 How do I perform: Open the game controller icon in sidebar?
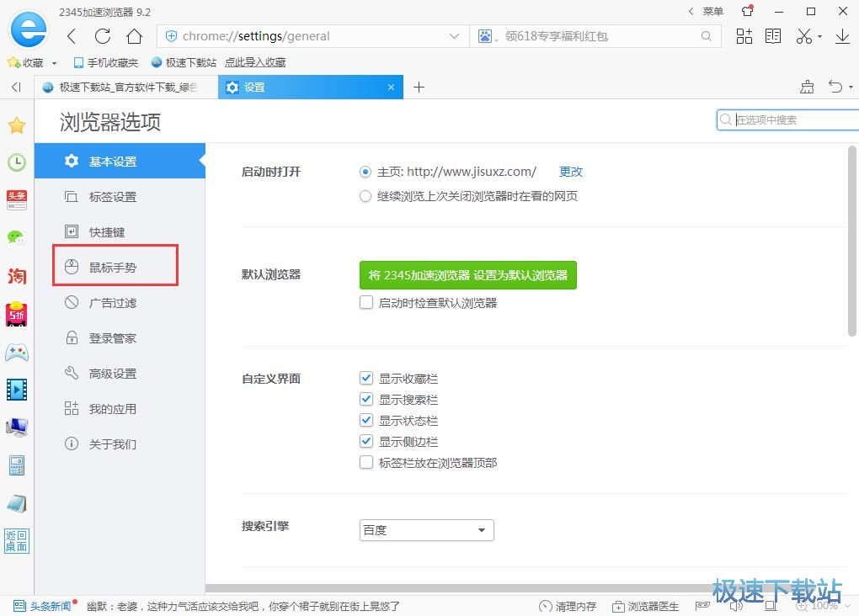[x=17, y=352]
